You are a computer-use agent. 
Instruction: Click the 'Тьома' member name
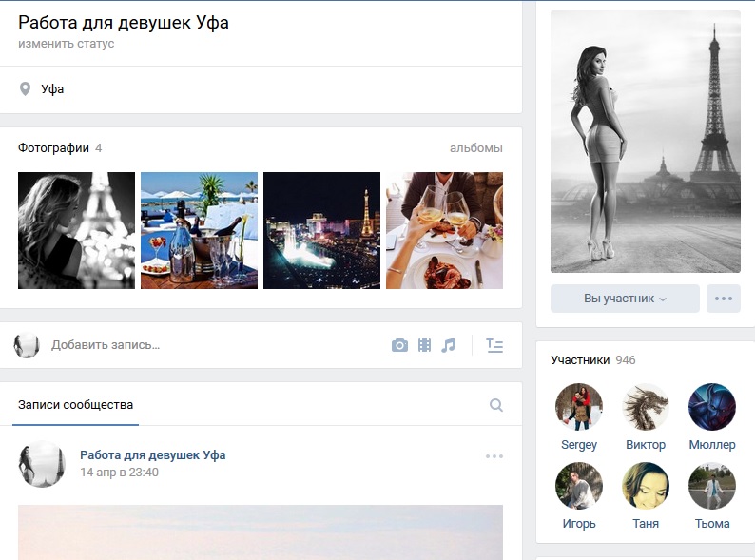712,524
